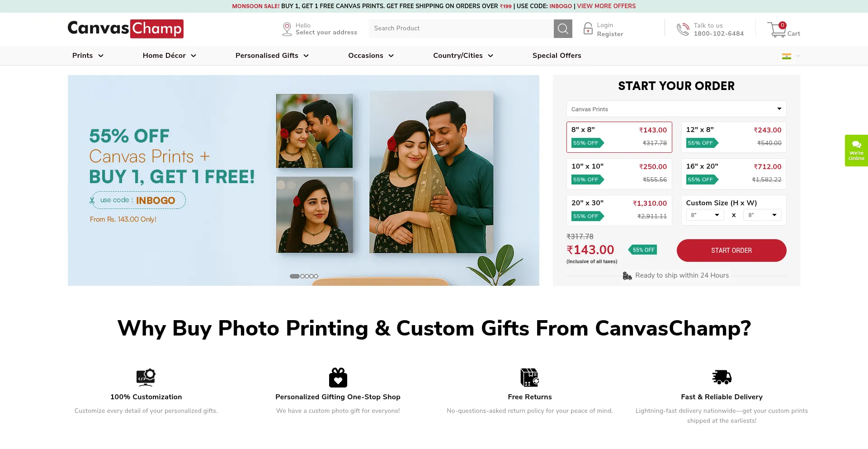Viewport: 868px width, 449px height.
Task: Open the custom height dropdown
Action: coord(705,215)
